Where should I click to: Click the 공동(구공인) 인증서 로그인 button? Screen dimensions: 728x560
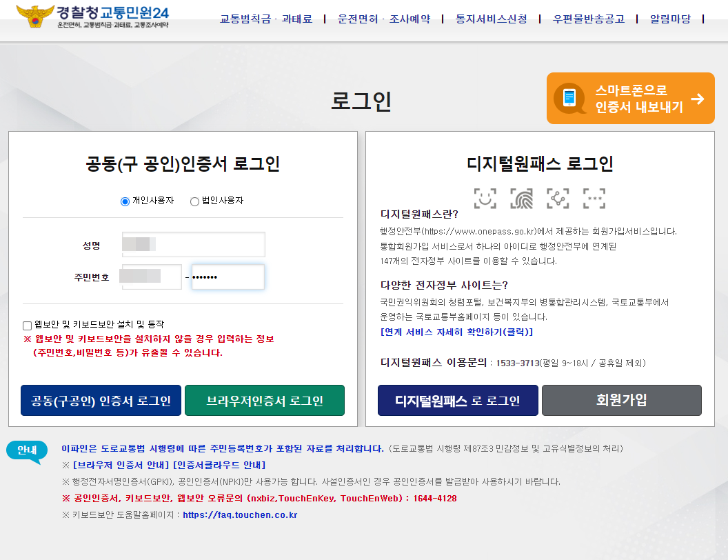tap(101, 400)
